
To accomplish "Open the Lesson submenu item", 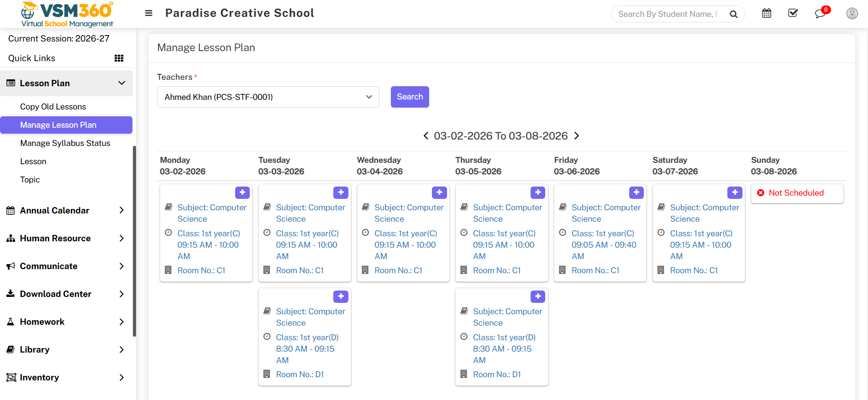I will (33, 161).
